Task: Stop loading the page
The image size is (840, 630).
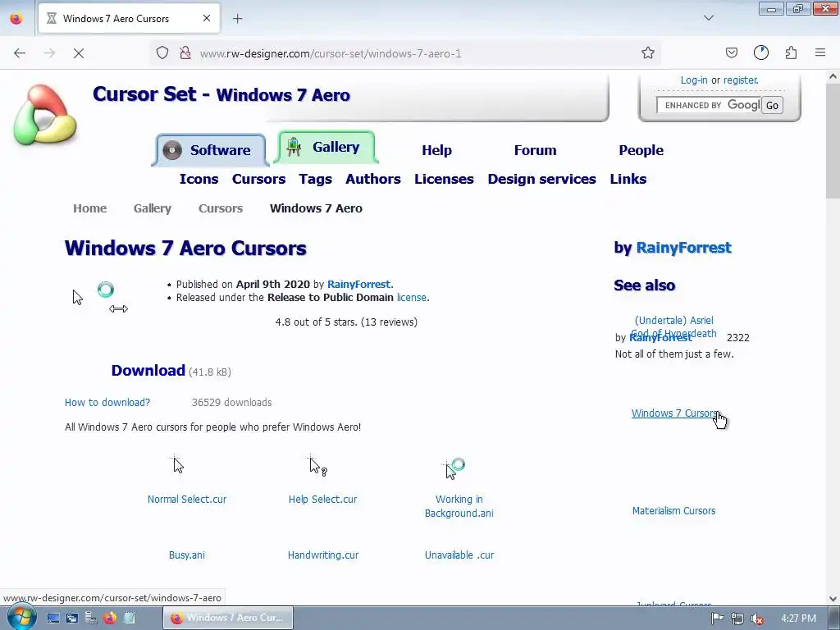Action: [78, 53]
